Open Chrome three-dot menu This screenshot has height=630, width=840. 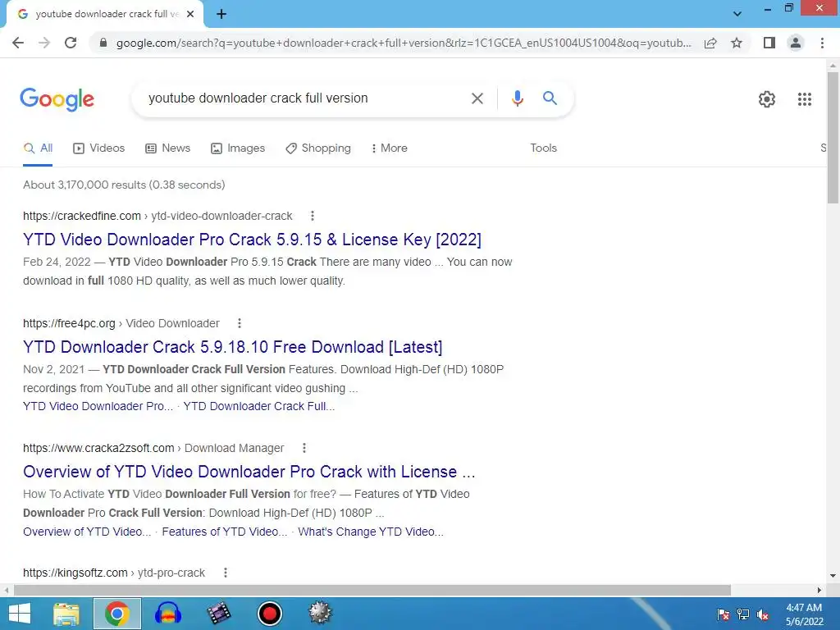(822, 43)
